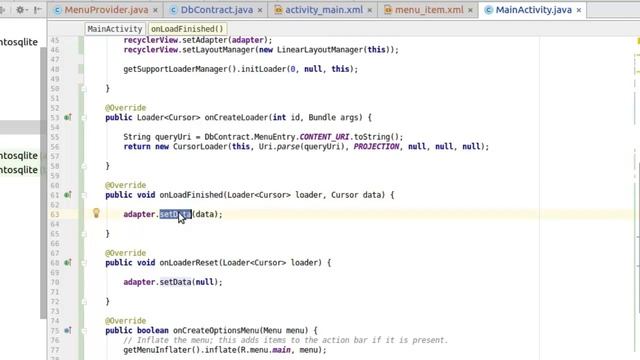Collapse the onLoaderReset method fold marker

(84, 263)
